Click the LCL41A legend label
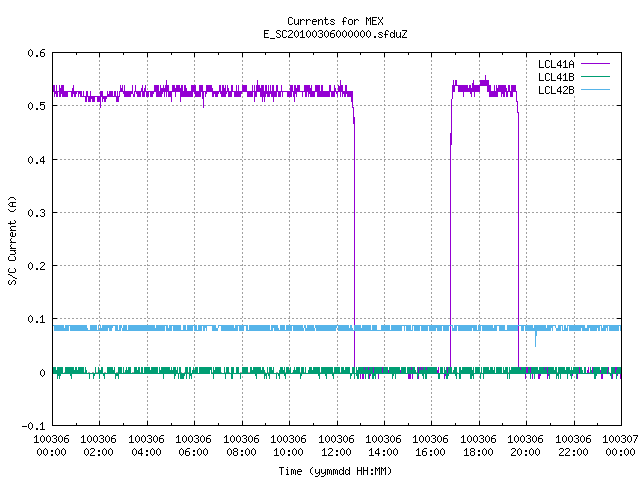Screen dimensions: 640x480 pyautogui.click(x=556, y=64)
